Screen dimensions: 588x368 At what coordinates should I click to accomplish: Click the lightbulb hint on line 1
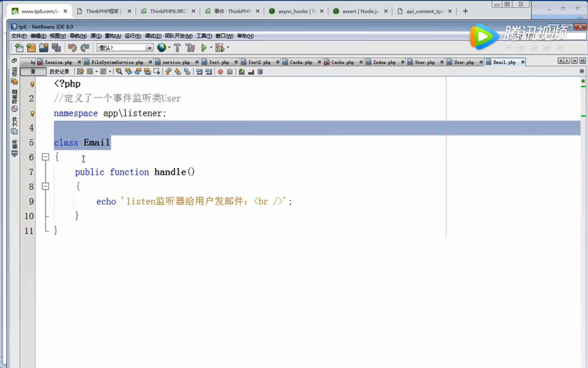[x=32, y=84]
